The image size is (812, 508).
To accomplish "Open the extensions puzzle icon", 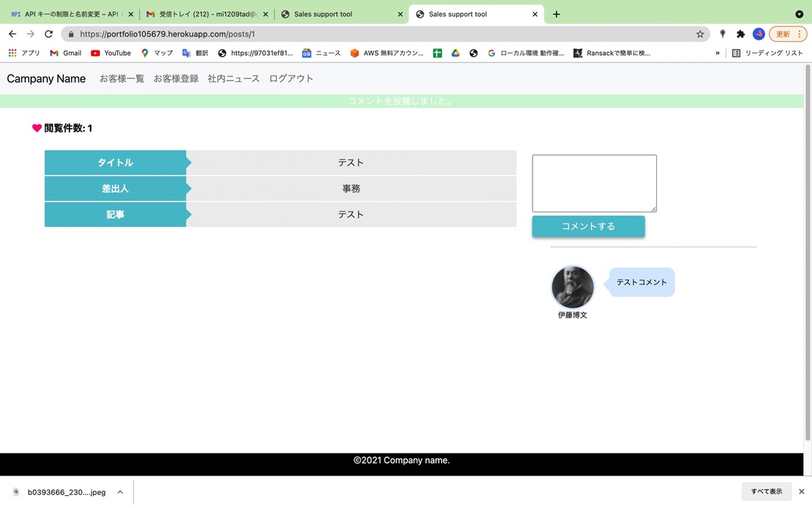I will [740, 34].
